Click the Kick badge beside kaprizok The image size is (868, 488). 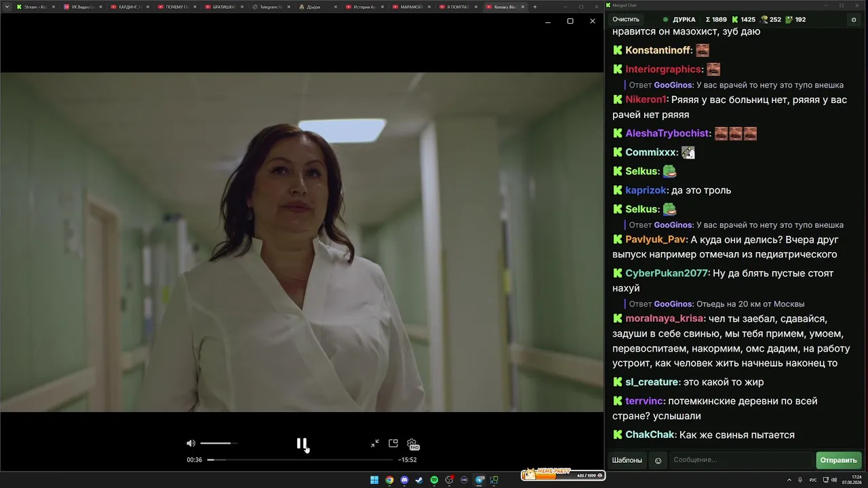[618, 190]
